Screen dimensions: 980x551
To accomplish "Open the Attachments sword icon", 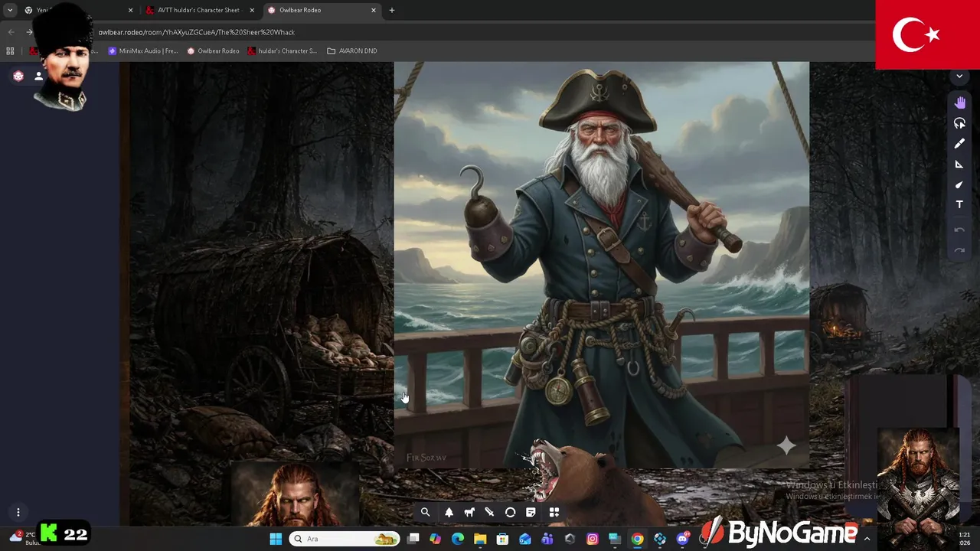I will 490,513.
